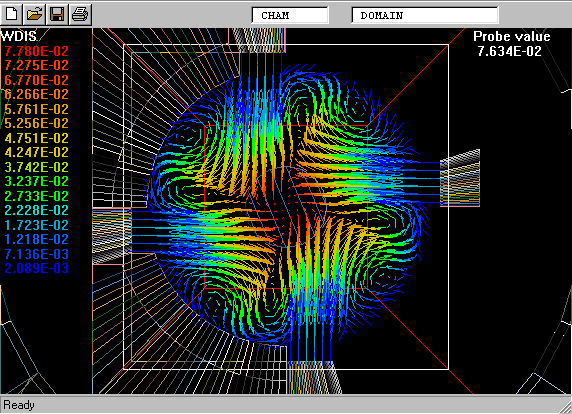This screenshot has height=414, width=572.
Task: Click the 2.228E-02 cyan legend value
Action: [36, 210]
